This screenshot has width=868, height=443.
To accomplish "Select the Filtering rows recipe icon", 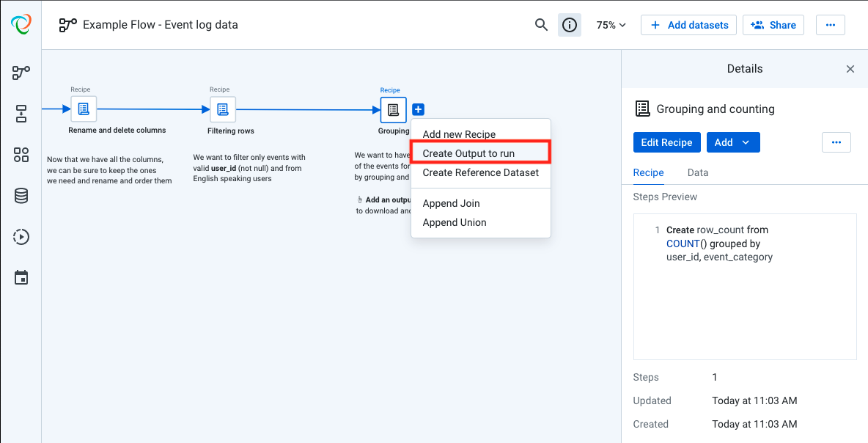I will click(223, 108).
